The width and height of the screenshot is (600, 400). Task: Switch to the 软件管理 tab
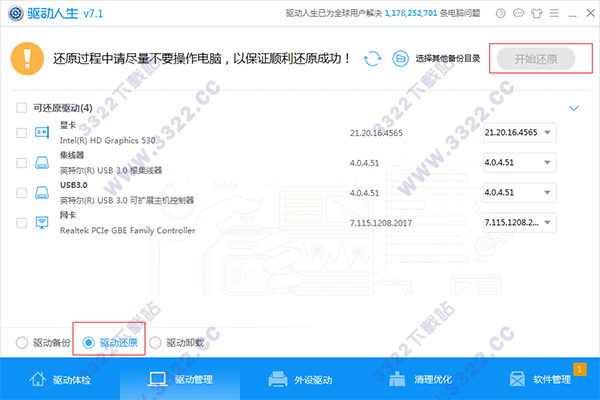(540, 379)
